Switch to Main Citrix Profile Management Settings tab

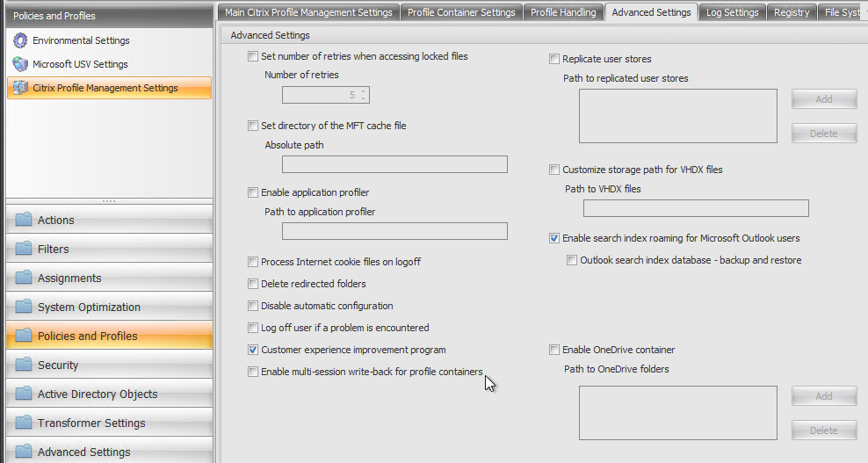pyautogui.click(x=308, y=12)
